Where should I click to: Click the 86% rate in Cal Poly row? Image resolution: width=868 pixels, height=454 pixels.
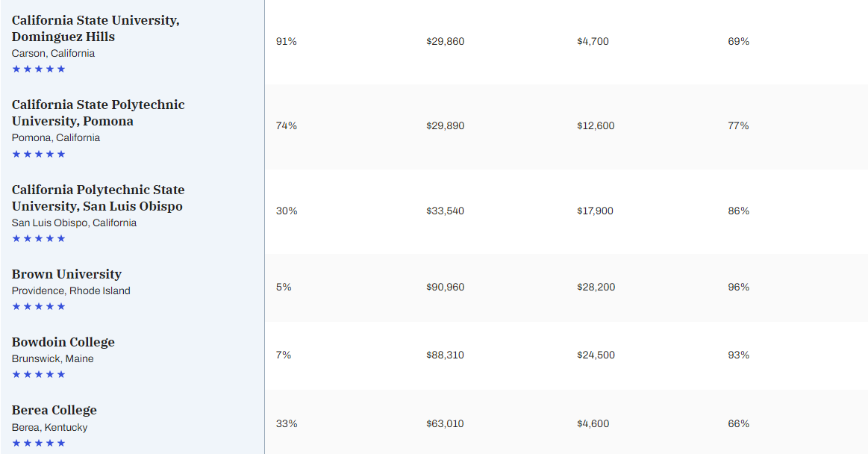tap(738, 211)
